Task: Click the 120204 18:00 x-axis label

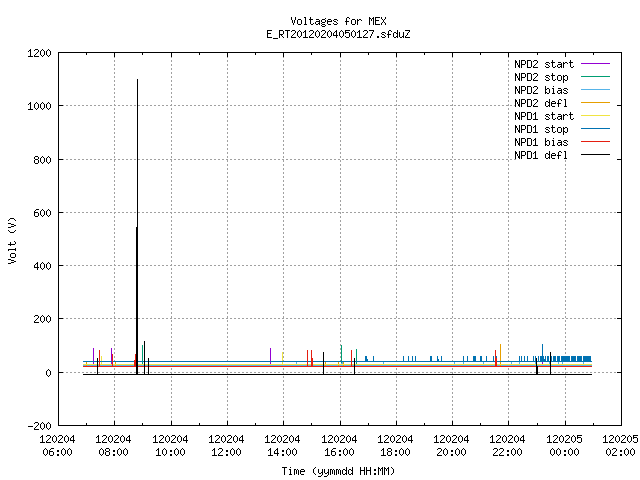Action: [x=395, y=446]
